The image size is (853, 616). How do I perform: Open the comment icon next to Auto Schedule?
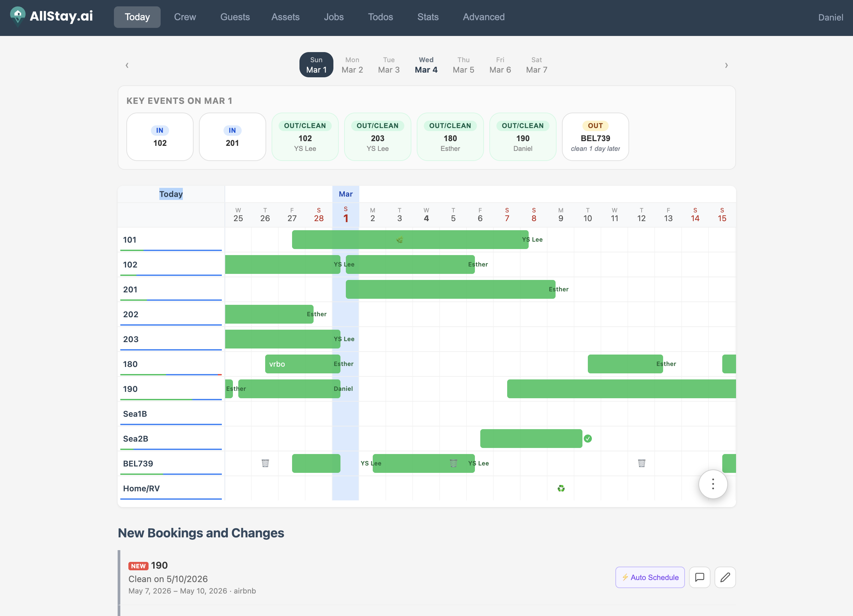699,577
